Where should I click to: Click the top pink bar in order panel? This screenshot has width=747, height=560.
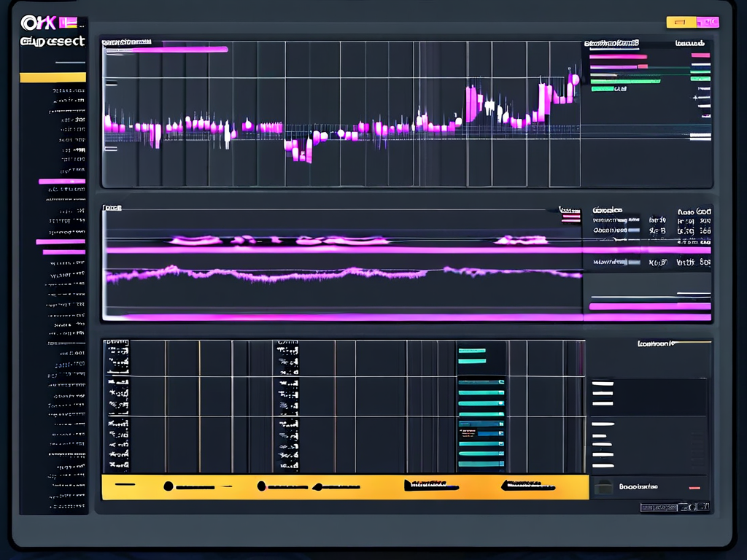tap(618, 56)
